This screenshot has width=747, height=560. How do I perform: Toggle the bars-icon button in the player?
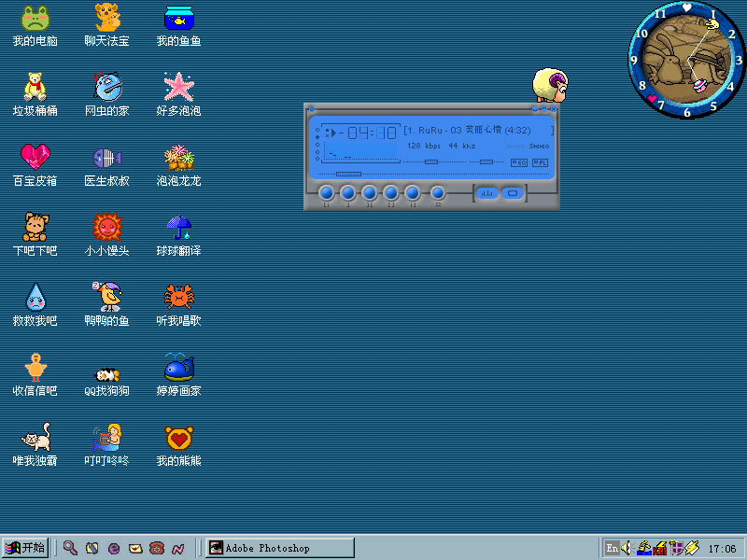point(487,193)
